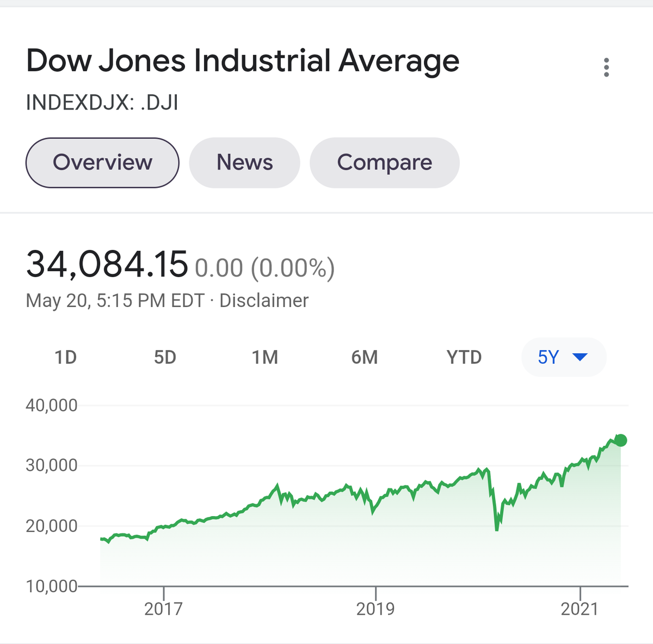
Task: Select the 6M time range
Action: (x=364, y=358)
